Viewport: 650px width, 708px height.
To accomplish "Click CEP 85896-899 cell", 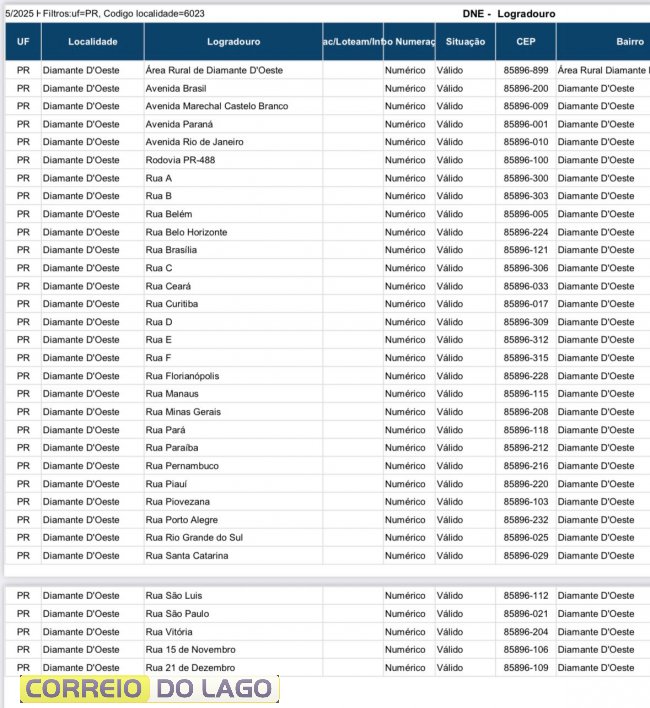I will pyautogui.click(x=525, y=70).
